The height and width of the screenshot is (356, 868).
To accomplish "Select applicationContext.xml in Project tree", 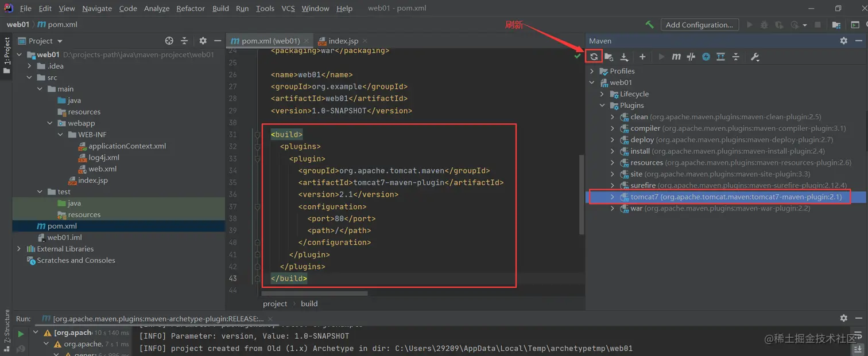I will click(x=122, y=146).
